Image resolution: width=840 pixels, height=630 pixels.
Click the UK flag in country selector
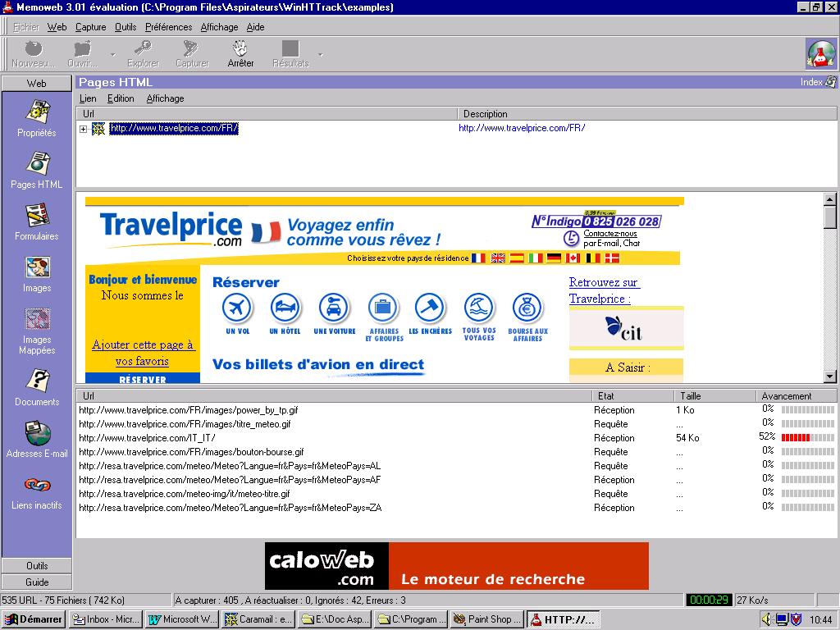(x=498, y=258)
